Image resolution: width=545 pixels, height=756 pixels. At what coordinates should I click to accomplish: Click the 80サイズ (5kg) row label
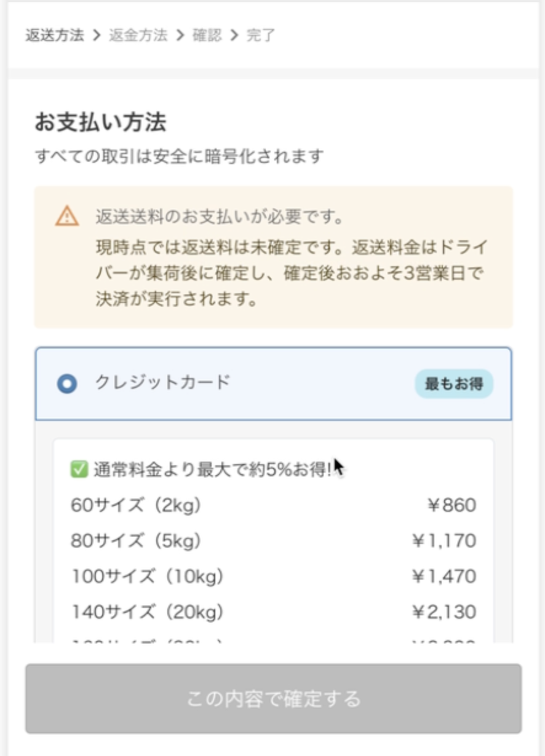tap(137, 541)
